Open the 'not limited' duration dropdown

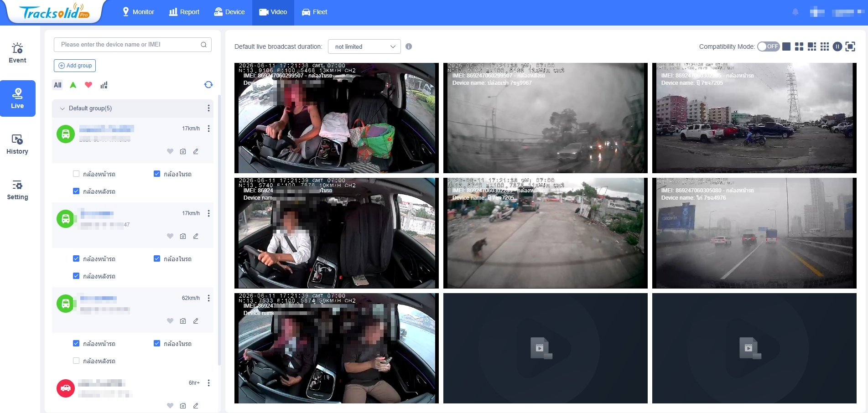(364, 46)
